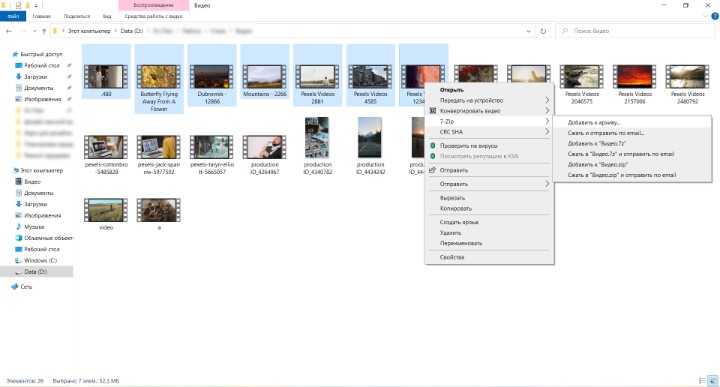Screen dimensions: 720x387
Task: Click the up-folder arrow icon
Action: 44,31
